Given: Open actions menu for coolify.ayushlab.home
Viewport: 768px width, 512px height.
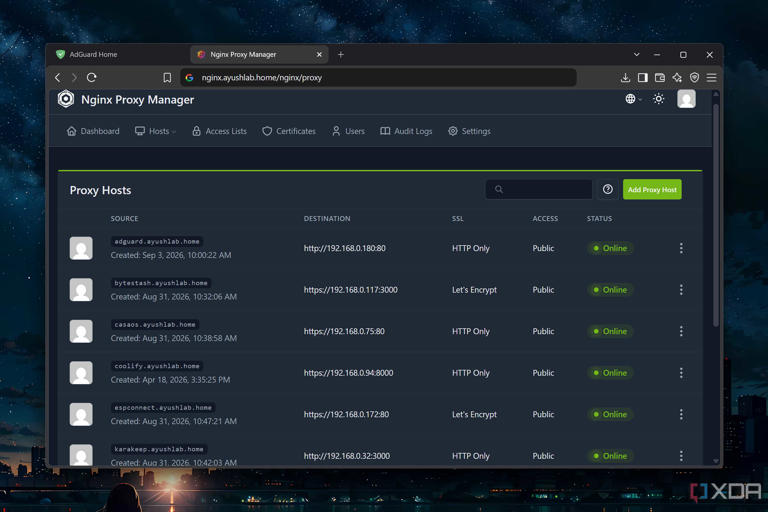Looking at the screenshot, I should tap(681, 373).
